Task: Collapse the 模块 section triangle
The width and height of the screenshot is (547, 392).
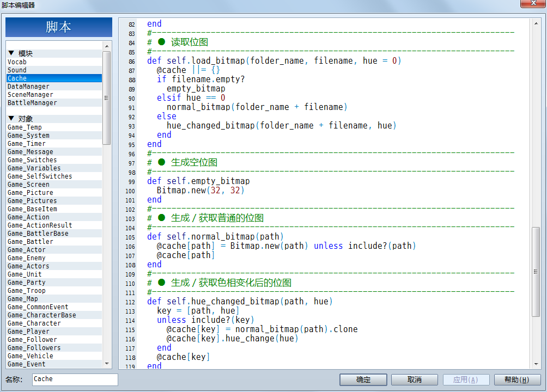Action: pos(11,53)
